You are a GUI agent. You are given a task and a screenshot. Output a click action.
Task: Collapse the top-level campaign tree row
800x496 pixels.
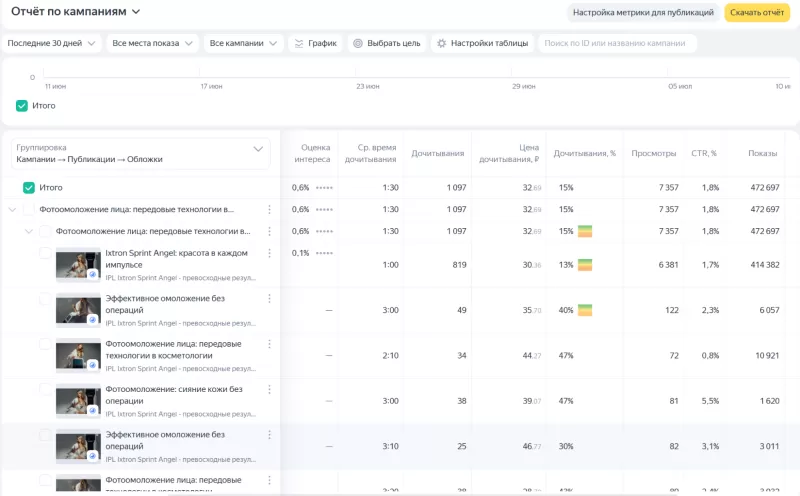click(13, 210)
